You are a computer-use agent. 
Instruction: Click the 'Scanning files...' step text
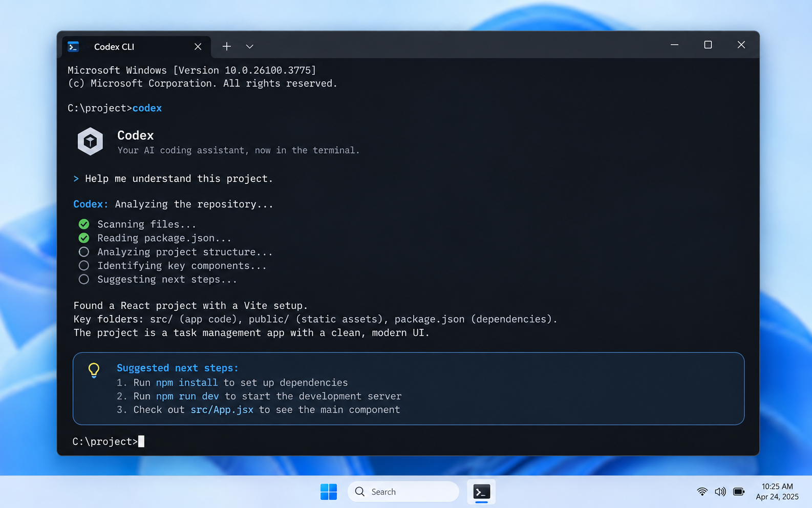click(147, 224)
